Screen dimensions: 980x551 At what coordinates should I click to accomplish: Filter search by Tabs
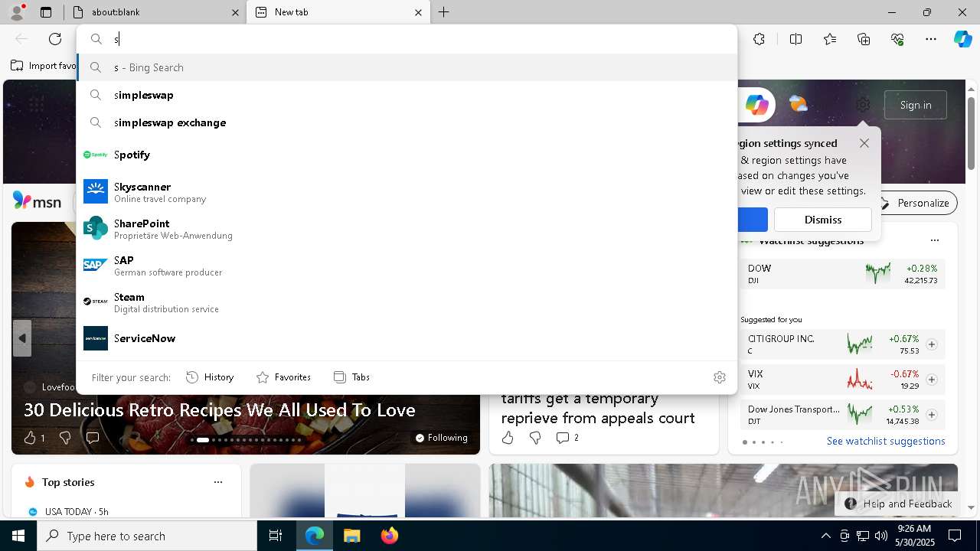click(x=351, y=377)
